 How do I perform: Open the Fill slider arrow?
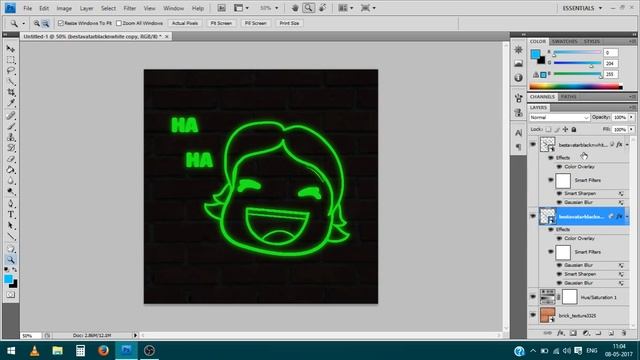point(631,129)
